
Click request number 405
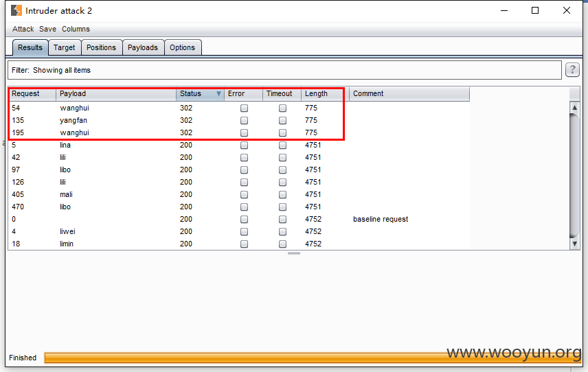point(18,194)
